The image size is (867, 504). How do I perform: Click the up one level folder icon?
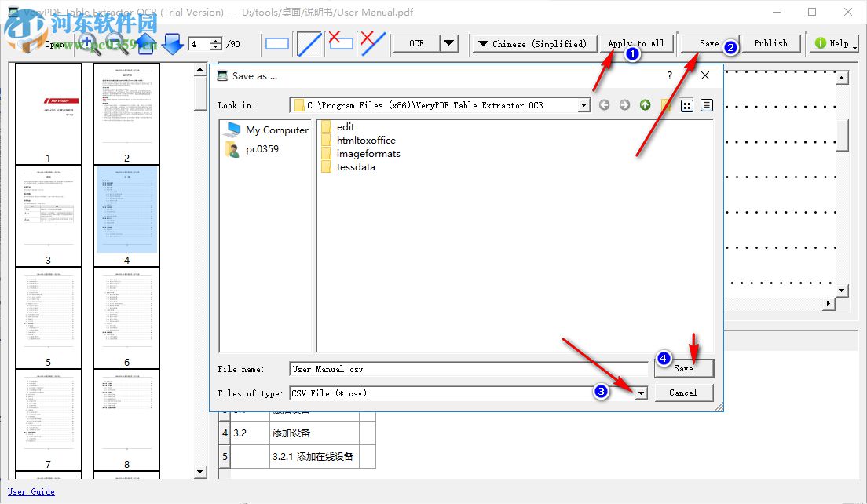coord(646,104)
